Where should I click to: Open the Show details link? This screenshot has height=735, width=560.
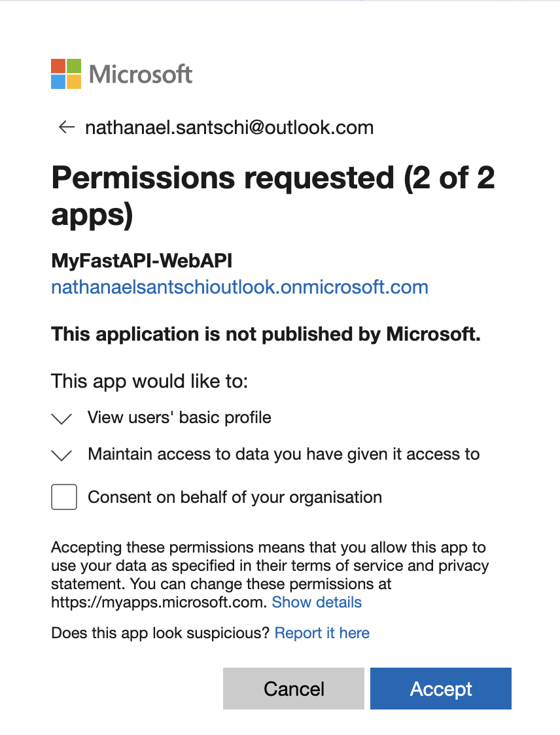317,602
